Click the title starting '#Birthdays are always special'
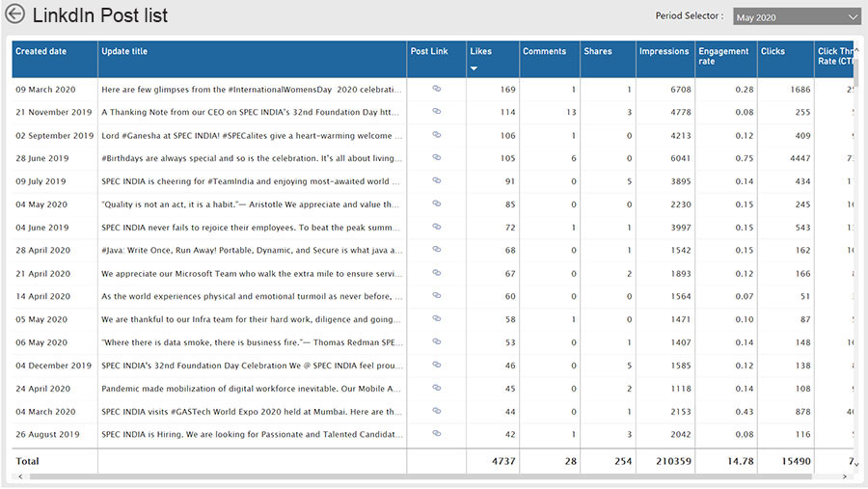 click(x=252, y=158)
